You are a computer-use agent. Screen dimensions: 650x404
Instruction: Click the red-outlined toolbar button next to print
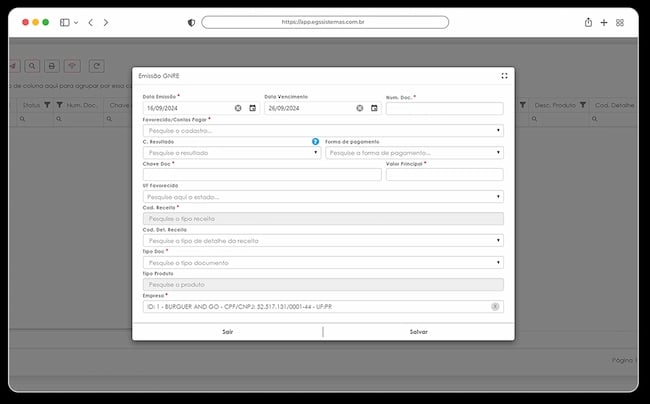[x=72, y=66]
